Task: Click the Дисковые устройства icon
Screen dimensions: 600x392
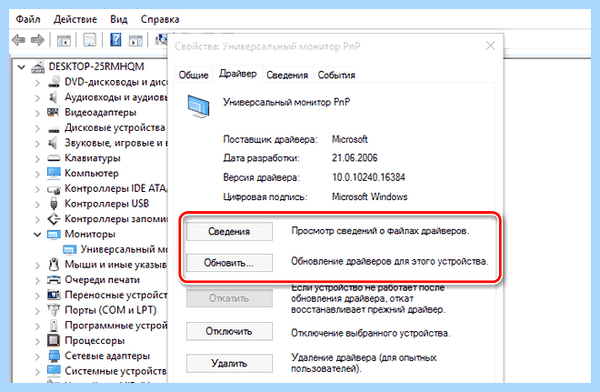Action: 54,129
